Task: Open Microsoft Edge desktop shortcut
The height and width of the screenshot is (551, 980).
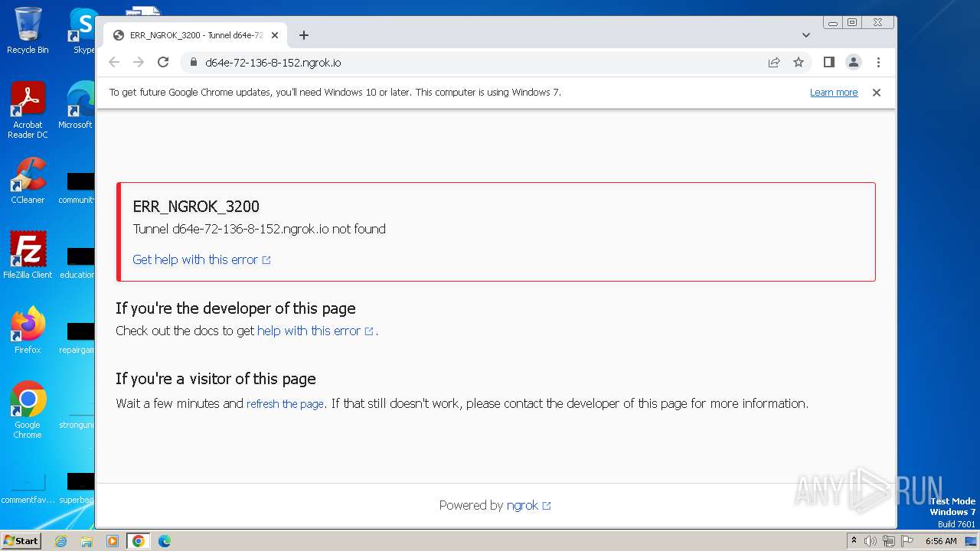Action: point(77,106)
